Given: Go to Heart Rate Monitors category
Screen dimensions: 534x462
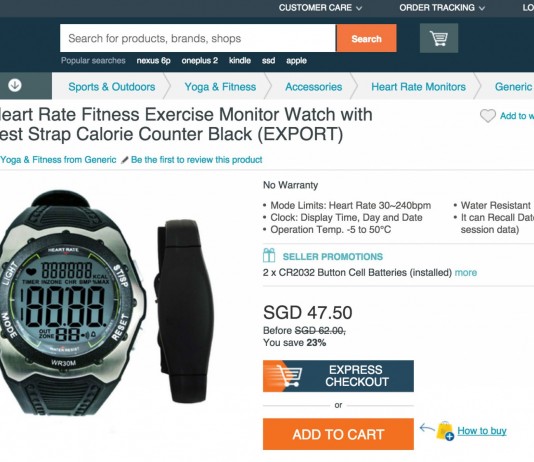Looking at the screenshot, I should click(418, 87).
